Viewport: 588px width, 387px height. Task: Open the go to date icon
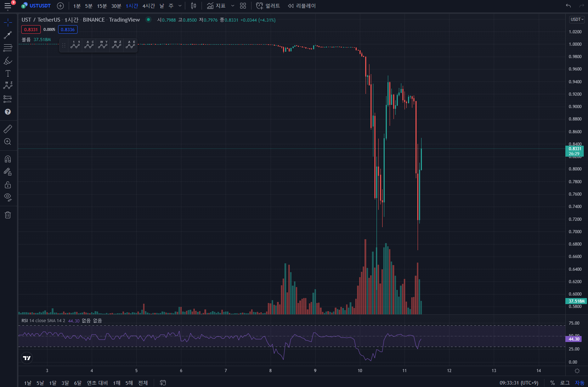pyautogui.click(x=163, y=383)
